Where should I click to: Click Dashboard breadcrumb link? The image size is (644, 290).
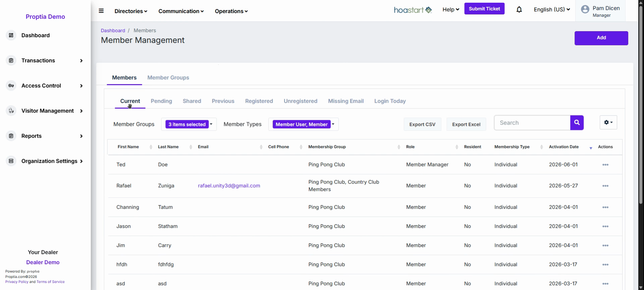(113, 31)
